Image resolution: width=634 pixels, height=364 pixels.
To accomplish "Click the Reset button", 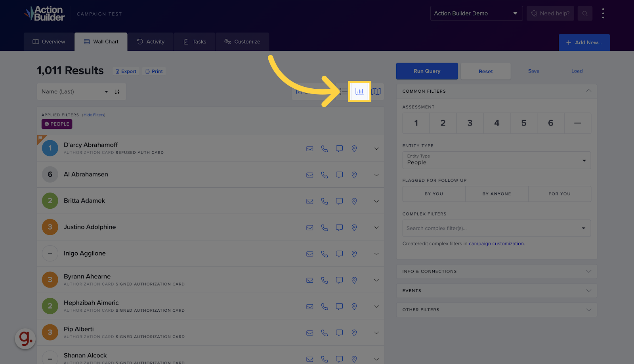I will pos(486,71).
